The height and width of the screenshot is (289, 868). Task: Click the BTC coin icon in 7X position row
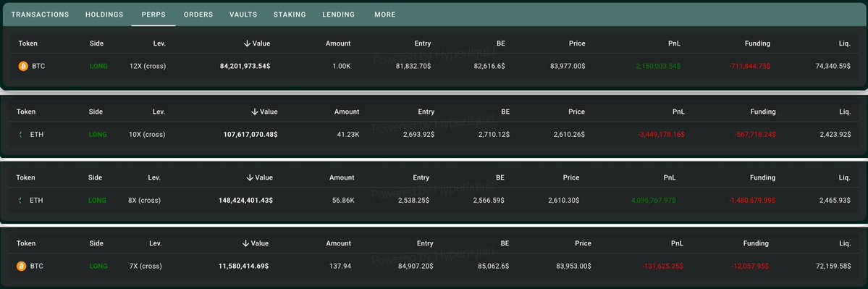(21, 267)
